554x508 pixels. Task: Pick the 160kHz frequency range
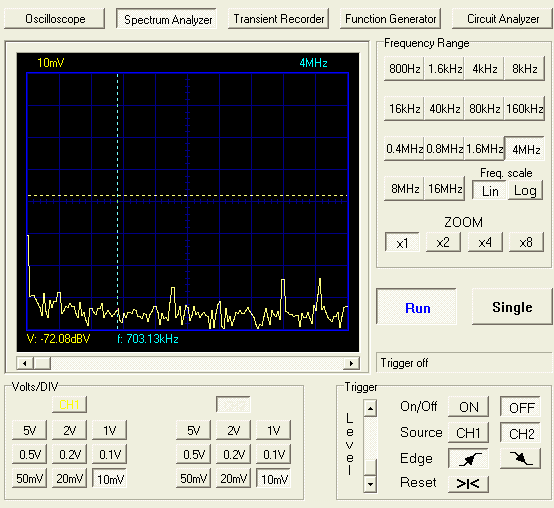[x=525, y=108]
